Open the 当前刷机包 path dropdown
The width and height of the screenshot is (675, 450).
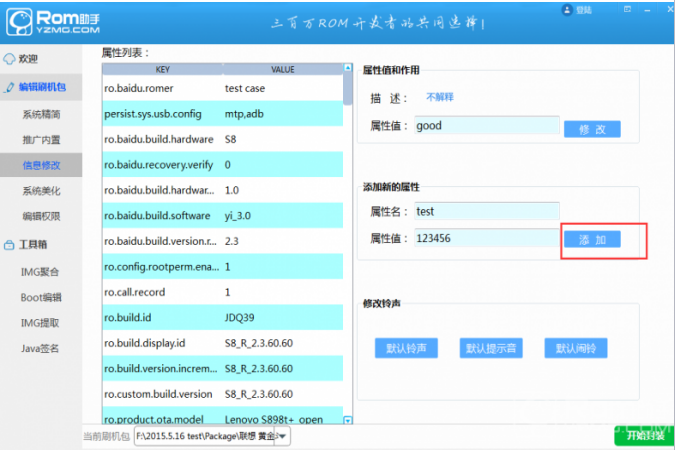click(x=282, y=436)
